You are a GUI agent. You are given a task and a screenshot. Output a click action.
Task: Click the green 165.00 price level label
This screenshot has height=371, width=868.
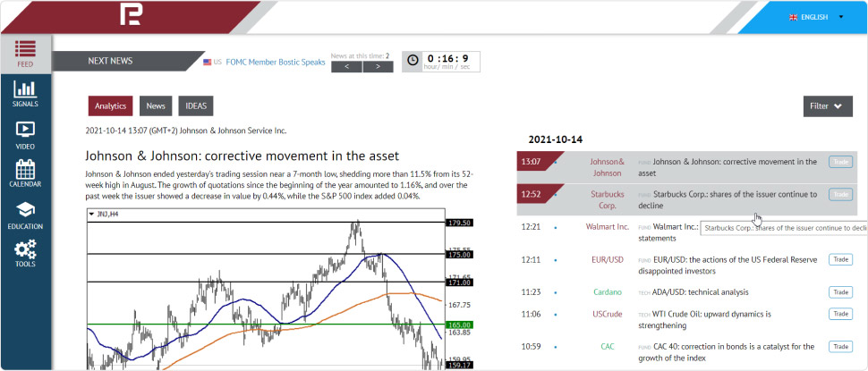459,325
